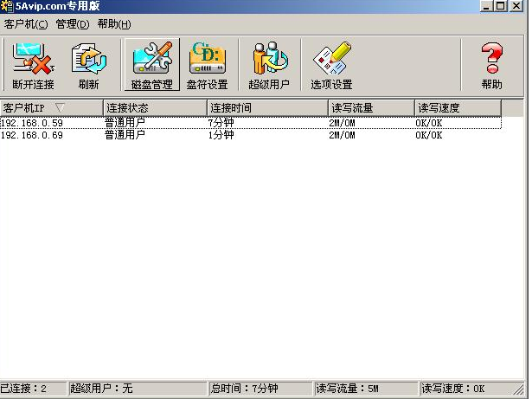
Task: Click 2M/0M traffic for 192.168.0.59
Action: (342, 123)
